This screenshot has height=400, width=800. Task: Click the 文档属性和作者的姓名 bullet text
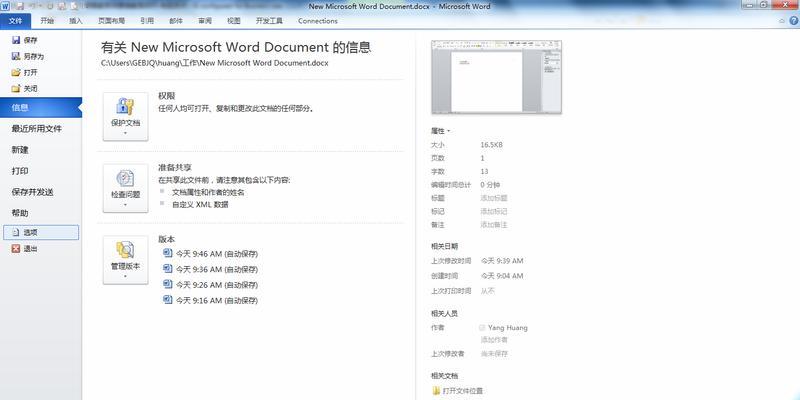pos(208,192)
